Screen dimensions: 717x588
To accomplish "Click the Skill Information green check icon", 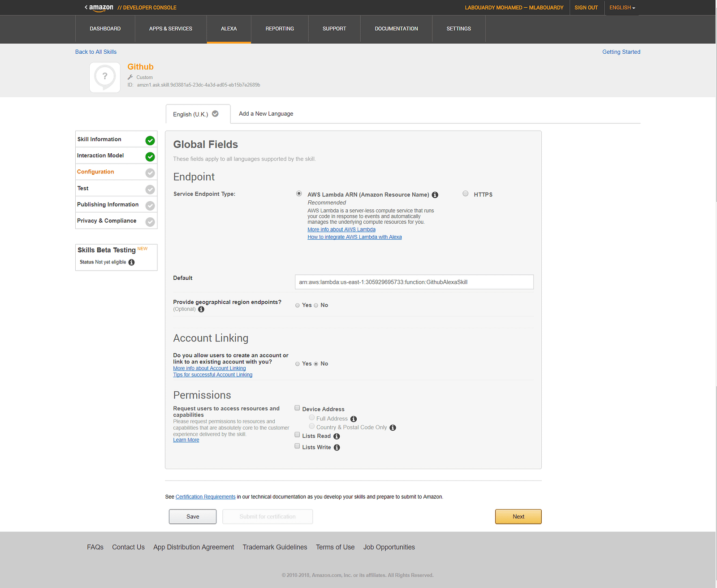I will point(150,140).
